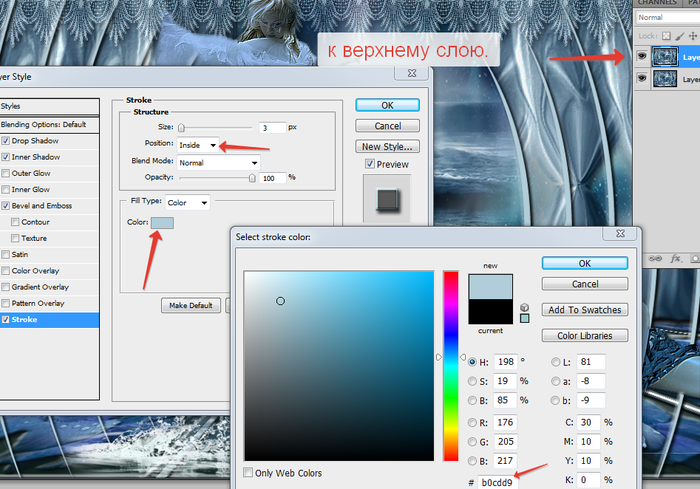Click the current color black swatch

[490, 311]
